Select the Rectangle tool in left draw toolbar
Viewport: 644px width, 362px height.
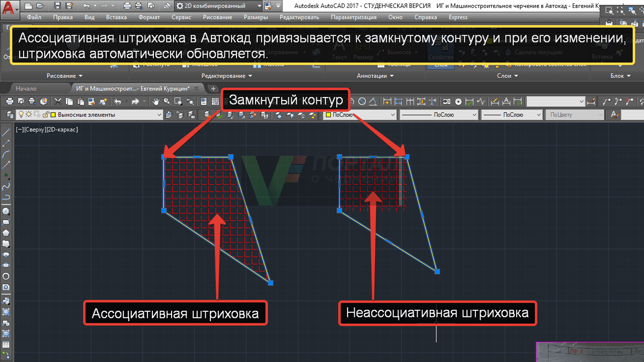[x=6, y=222]
